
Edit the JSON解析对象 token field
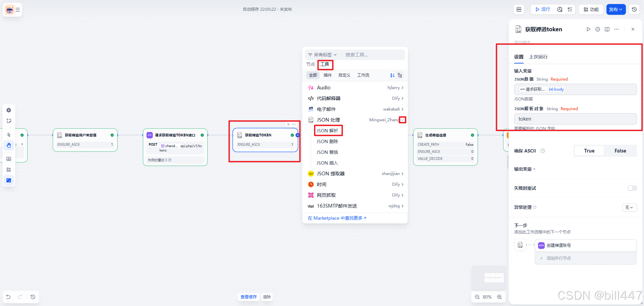[x=575, y=119]
